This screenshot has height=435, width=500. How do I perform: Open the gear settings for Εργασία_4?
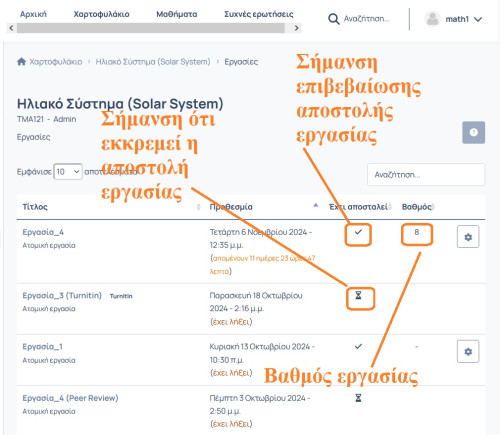(x=468, y=237)
